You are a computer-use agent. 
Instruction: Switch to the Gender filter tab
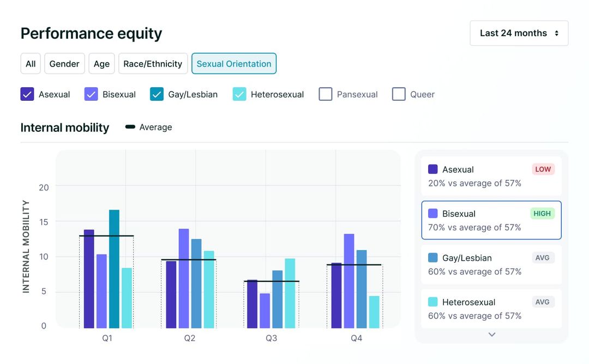[64, 63]
